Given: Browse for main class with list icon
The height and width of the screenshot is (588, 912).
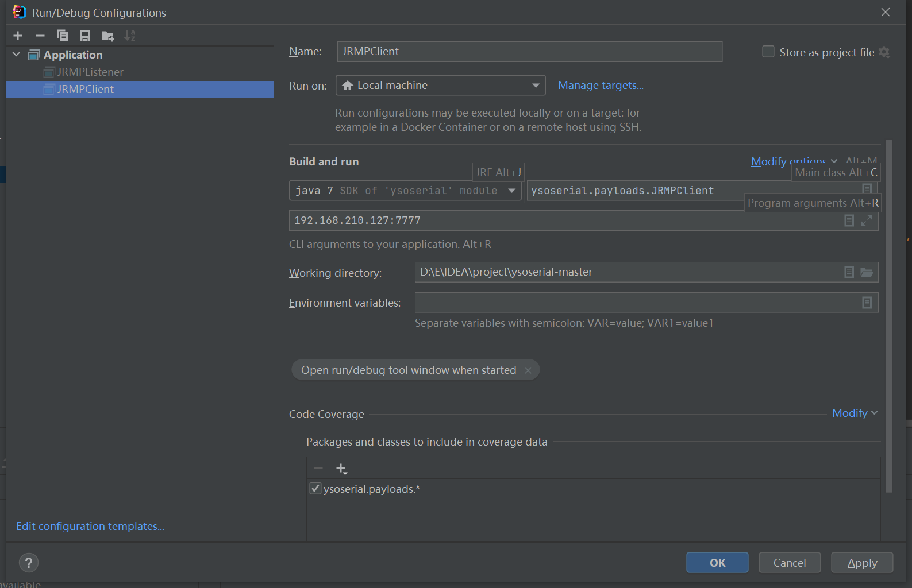Looking at the screenshot, I should pyautogui.click(x=867, y=188).
